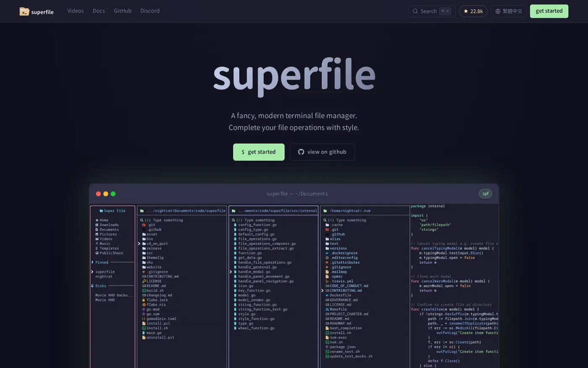This screenshot has width=588, height=368.
Task: Click the icon beside 'gomod2nix.toml'
Action: (x=144, y=319)
